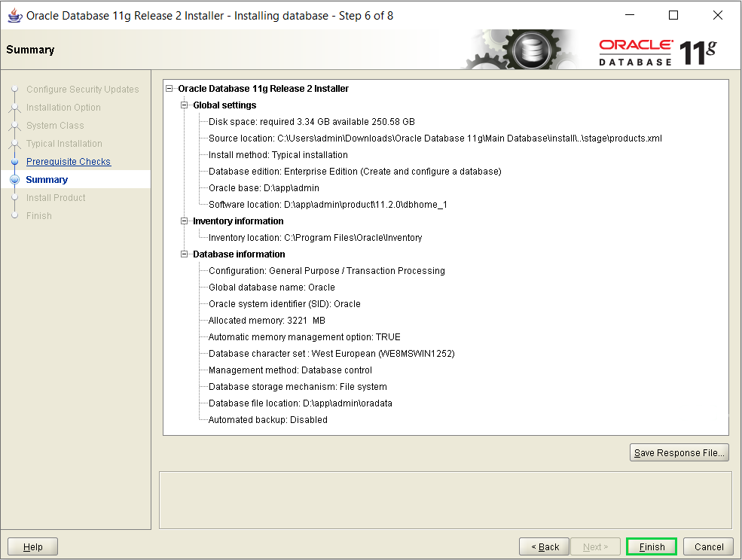Click the Java installer title bar icon
The height and width of the screenshot is (560, 742).
14,16
